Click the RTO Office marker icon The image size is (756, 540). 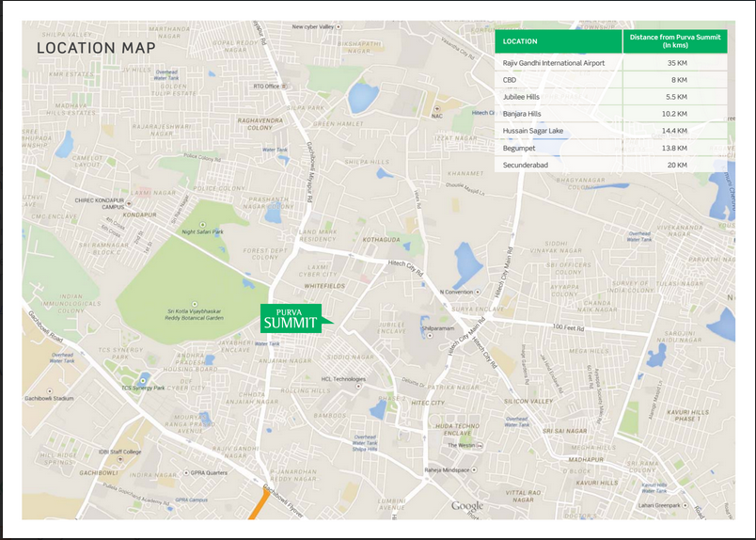point(284,87)
